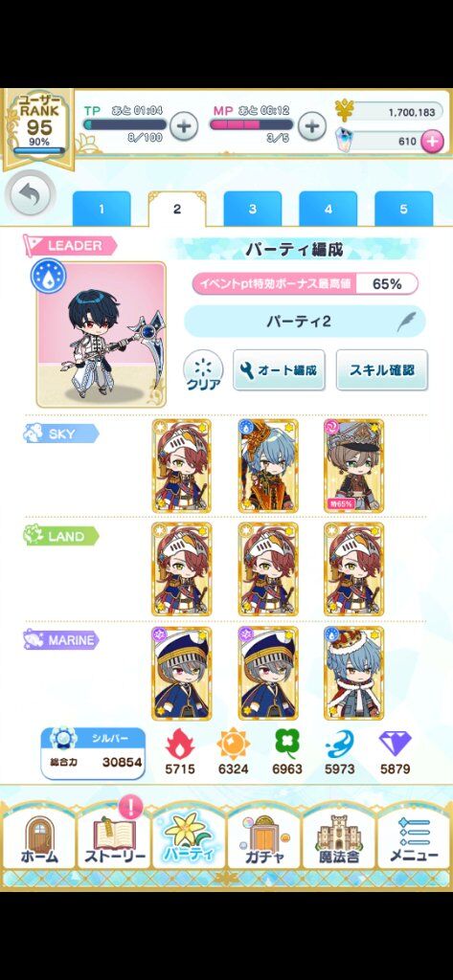Tap the スキル確認 button
The height and width of the screenshot is (980, 453).
click(382, 370)
